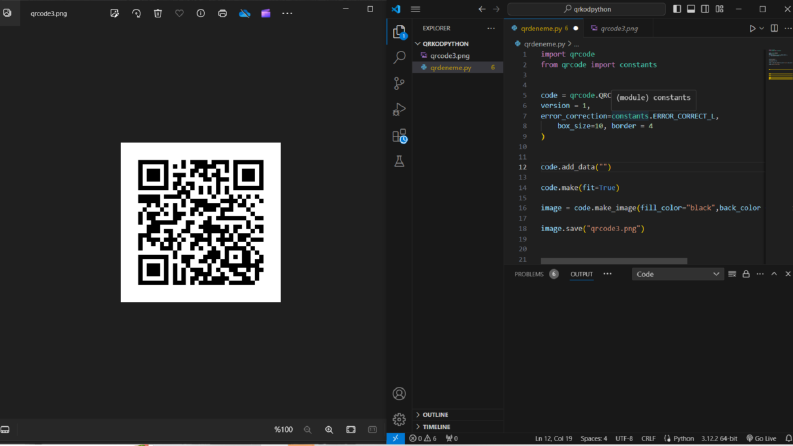
Task: Open Clipchamp video icon in Photos
Action: [266, 14]
